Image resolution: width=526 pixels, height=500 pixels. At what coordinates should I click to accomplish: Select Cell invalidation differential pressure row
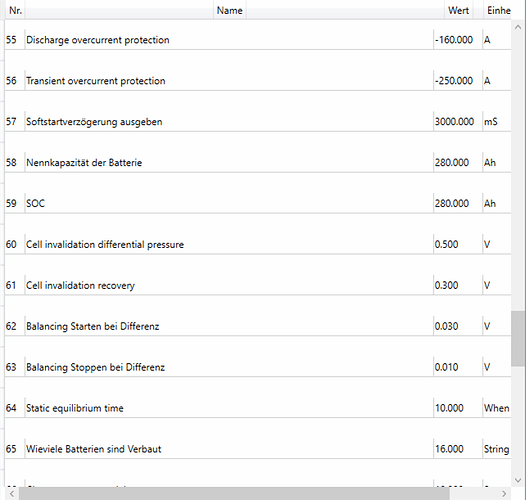(258, 245)
